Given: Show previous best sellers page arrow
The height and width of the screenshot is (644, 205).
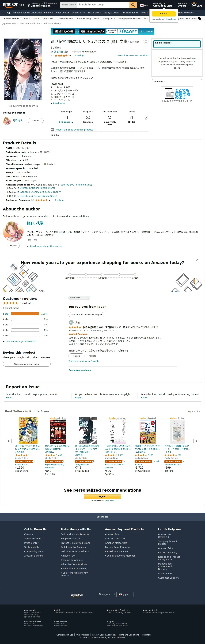Looking at the screenshot, I should [x=8, y=441].
